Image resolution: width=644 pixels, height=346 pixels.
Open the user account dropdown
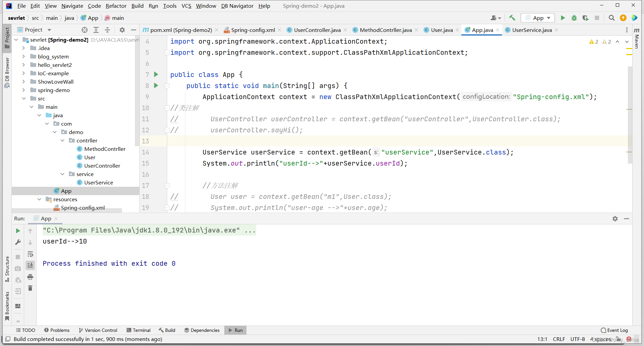click(496, 18)
